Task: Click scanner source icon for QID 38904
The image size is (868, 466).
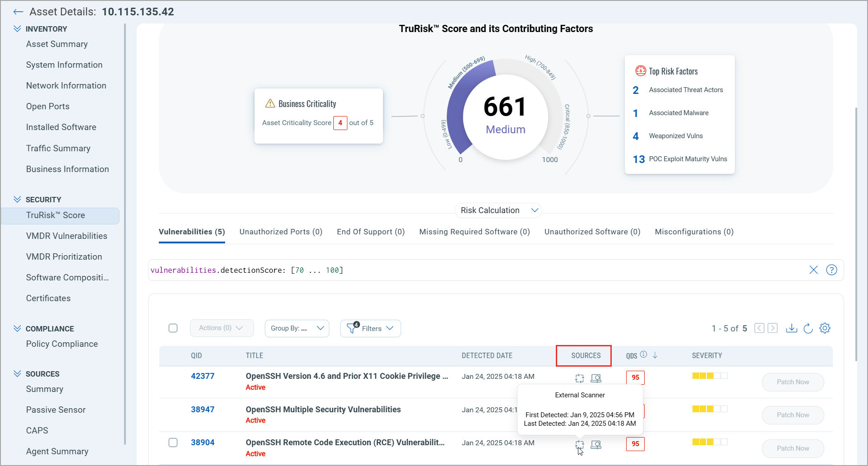Action: click(x=580, y=445)
